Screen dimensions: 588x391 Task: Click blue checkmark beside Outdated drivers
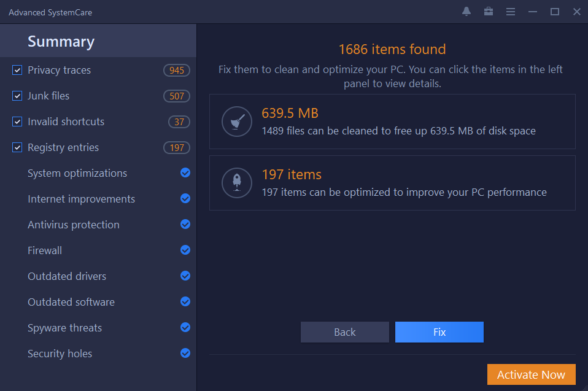(x=185, y=276)
